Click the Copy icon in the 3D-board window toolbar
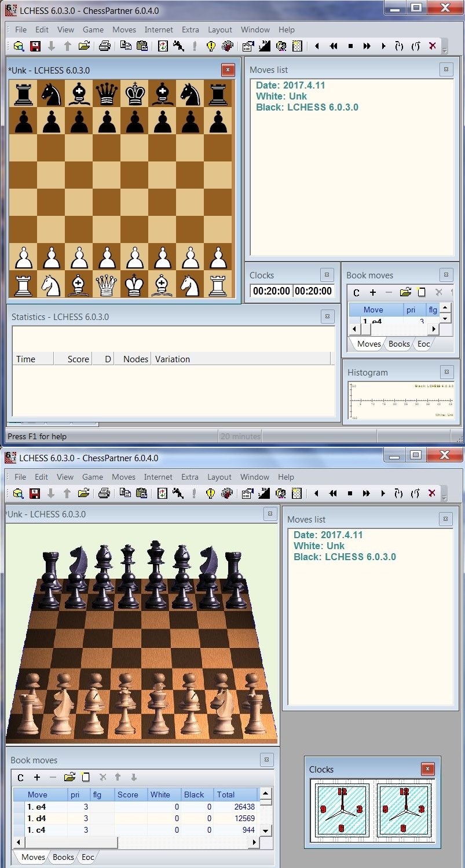465x868 pixels. [x=125, y=494]
